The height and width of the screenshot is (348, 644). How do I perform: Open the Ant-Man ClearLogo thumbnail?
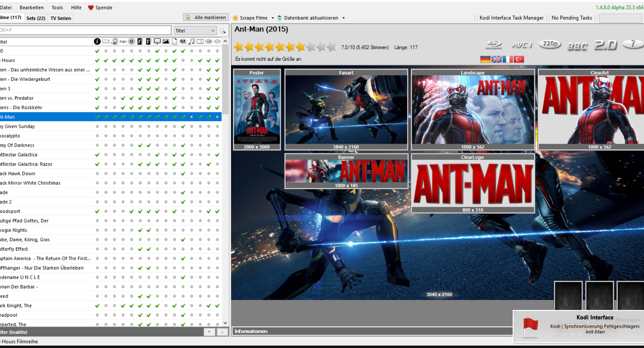coord(473,183)
